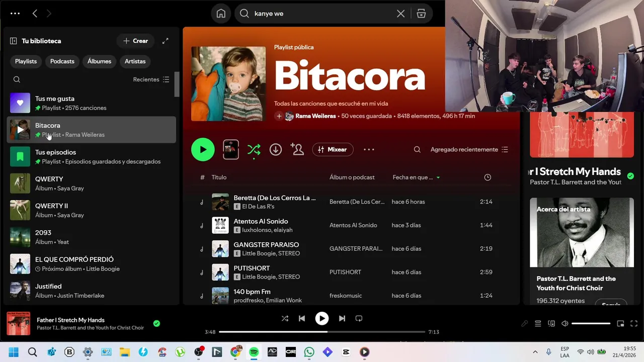Search within the library
644x362 pixels.
coord(17,79)
